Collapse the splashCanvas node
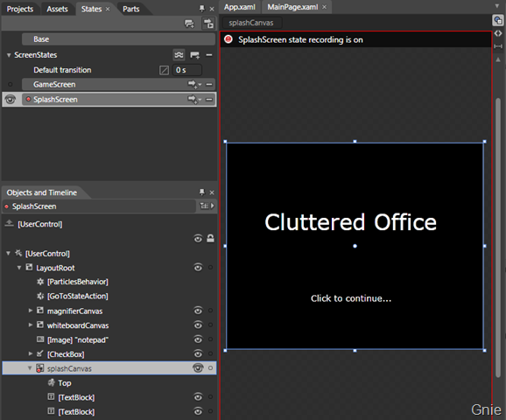The image size is (506, 420). (30, 368)
